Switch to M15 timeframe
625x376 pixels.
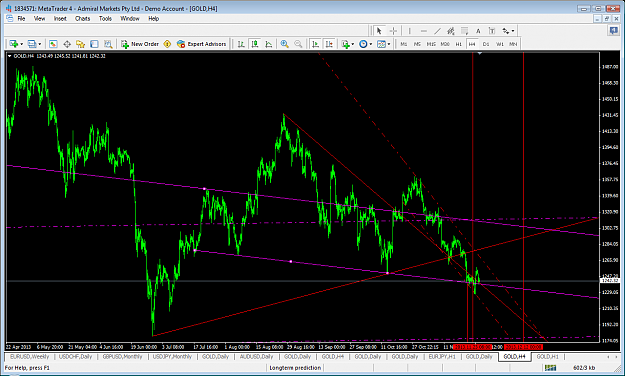(x=431, y=44)
